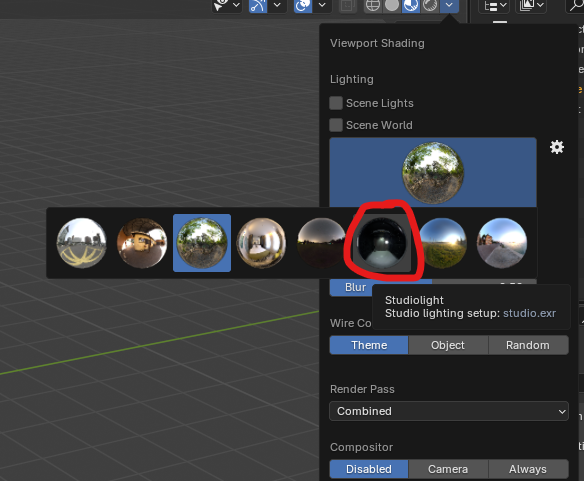Open the Render Pass Combined dropdown
The width and height of the screenshot is (584, 481).
tap(449, 411)
